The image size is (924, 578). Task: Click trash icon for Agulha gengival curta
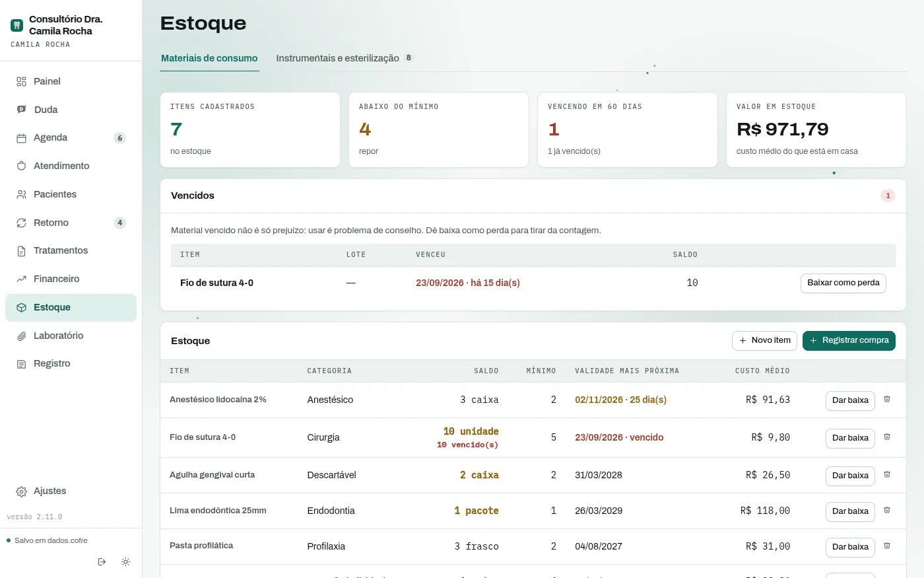click(887, 475)
